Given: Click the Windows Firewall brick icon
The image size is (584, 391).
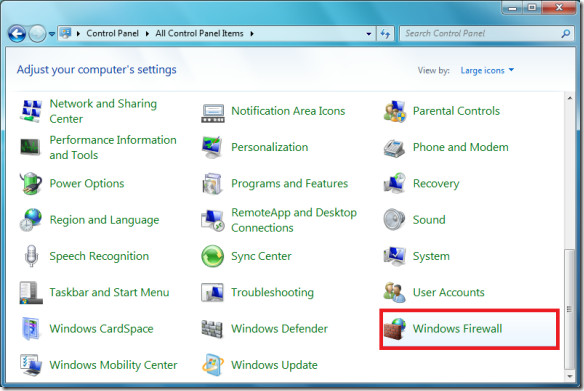Looking at the screenshot, I should coord(394,328).
